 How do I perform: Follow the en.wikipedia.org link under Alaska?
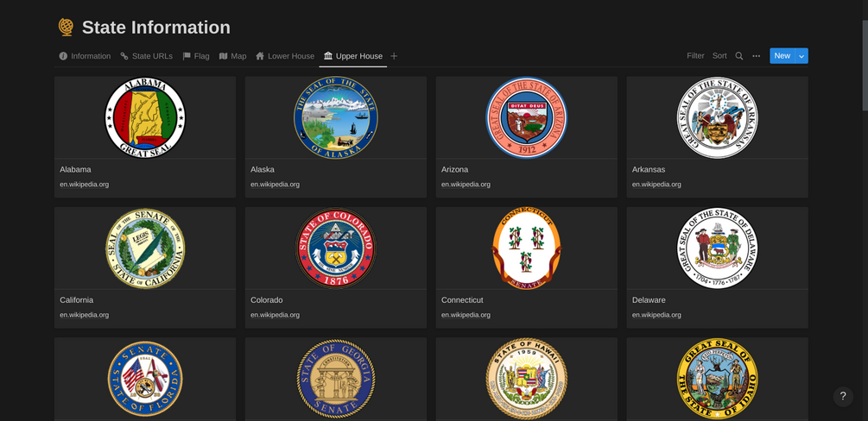(x=276, y=185)
